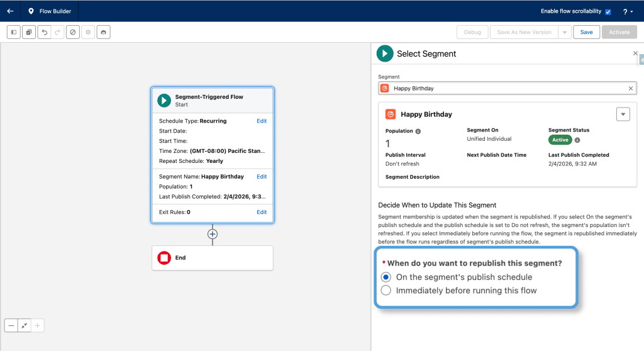Click the Save button
This screenshot has height=351, width=644.
tap(586, 32)
